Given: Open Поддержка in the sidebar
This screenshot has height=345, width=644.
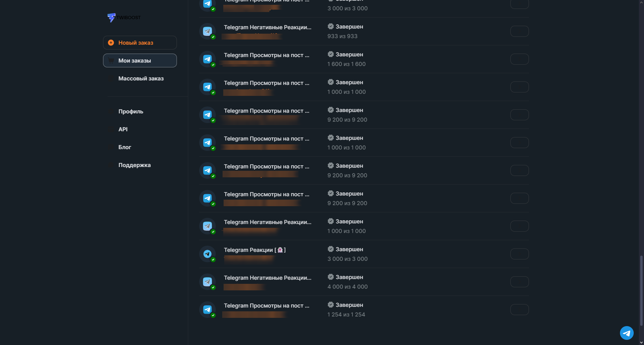Looking at the screenshot, I should pyautogui.click(x=134, y=165).
